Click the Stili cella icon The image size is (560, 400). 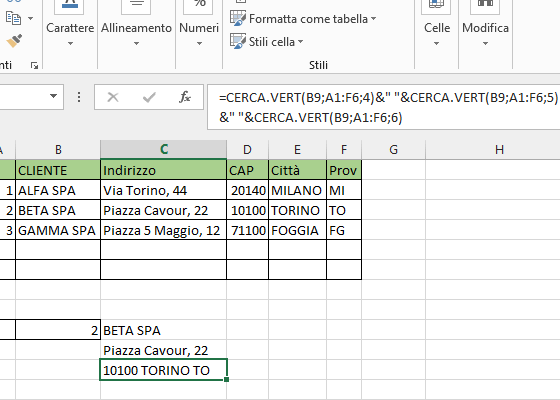coord(238,41)
